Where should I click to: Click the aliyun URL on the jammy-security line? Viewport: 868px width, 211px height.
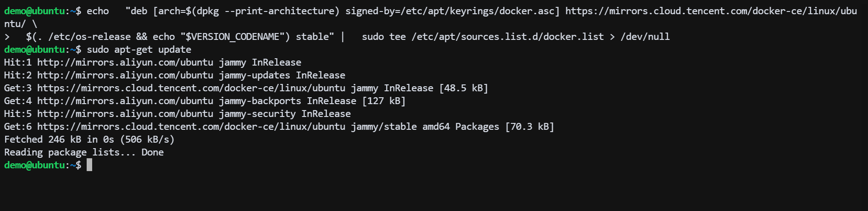[125, 114]
